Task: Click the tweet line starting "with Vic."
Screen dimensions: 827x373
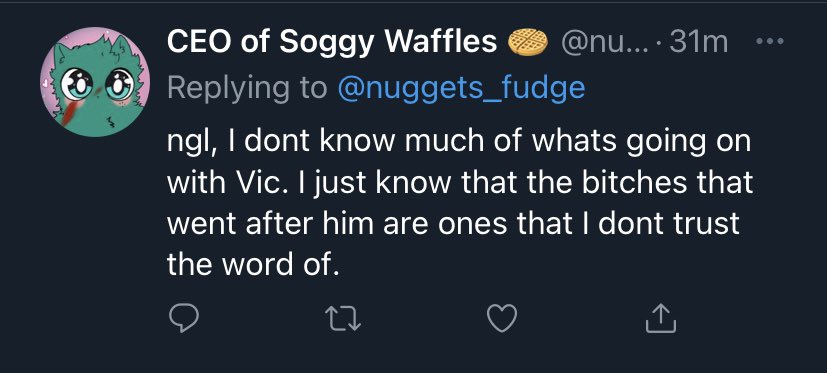Action: [x=460, y=184]
